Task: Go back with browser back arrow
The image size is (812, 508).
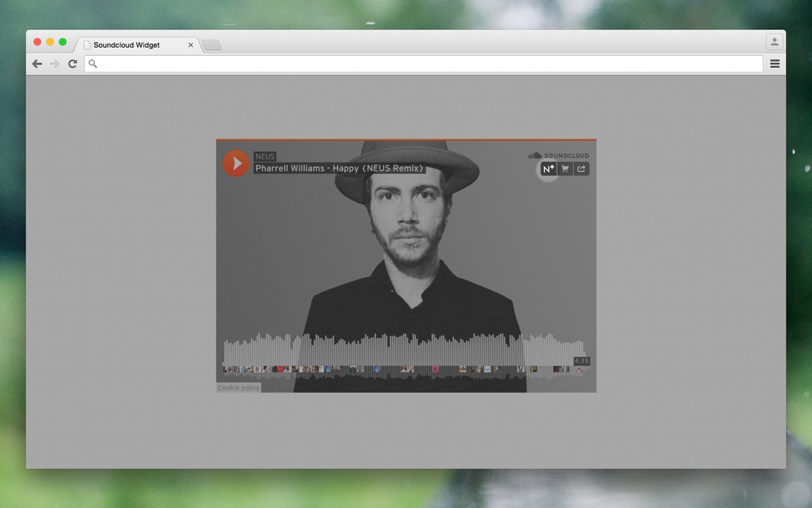Action: pos(37,63)
